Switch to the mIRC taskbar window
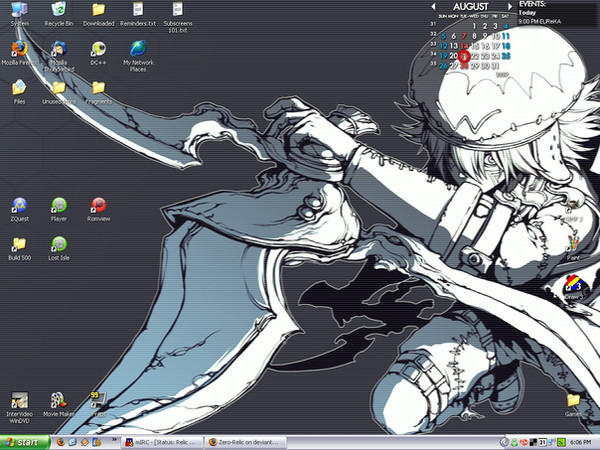This screenshot has height=450, width=600. (161, 441)
